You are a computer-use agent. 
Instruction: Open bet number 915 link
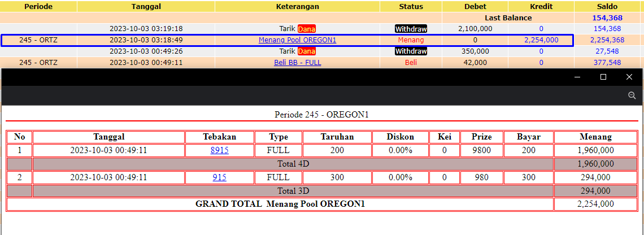[x=219, y=177]
